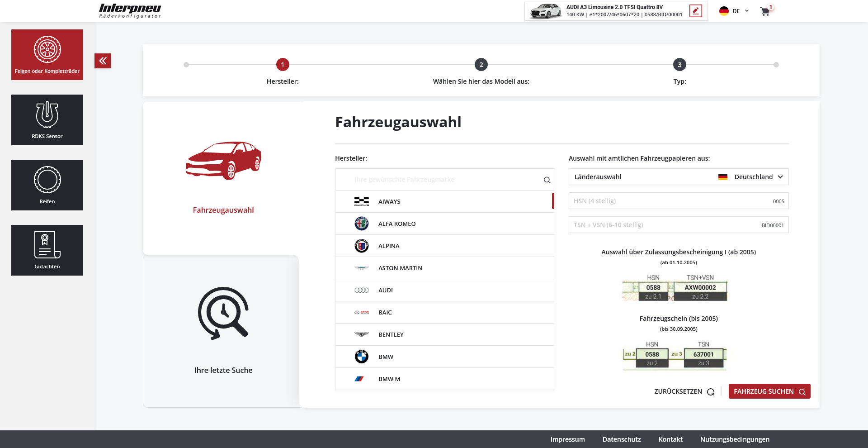The width and height of the screenshot is (868, 448).
Task: Select BMW M manufacturer
Action: click(445, 379)
